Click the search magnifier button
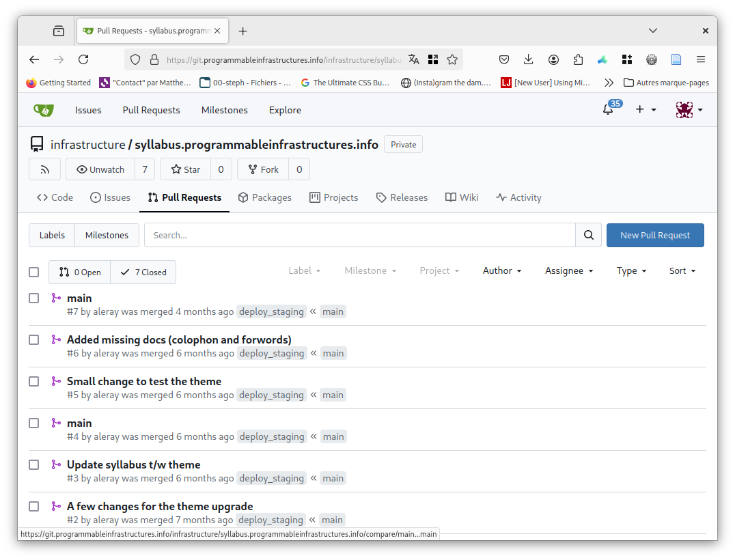 (588, 235)
